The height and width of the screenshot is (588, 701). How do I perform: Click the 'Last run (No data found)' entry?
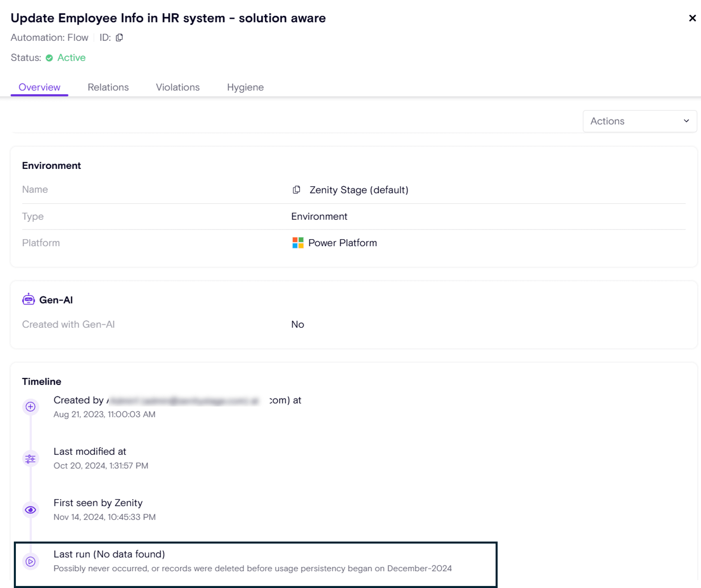tap(110, 554)
